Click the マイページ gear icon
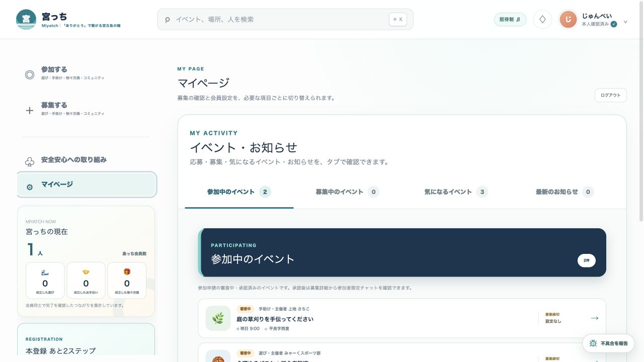Screen dimensions: 644x362 tap(30, 187)
